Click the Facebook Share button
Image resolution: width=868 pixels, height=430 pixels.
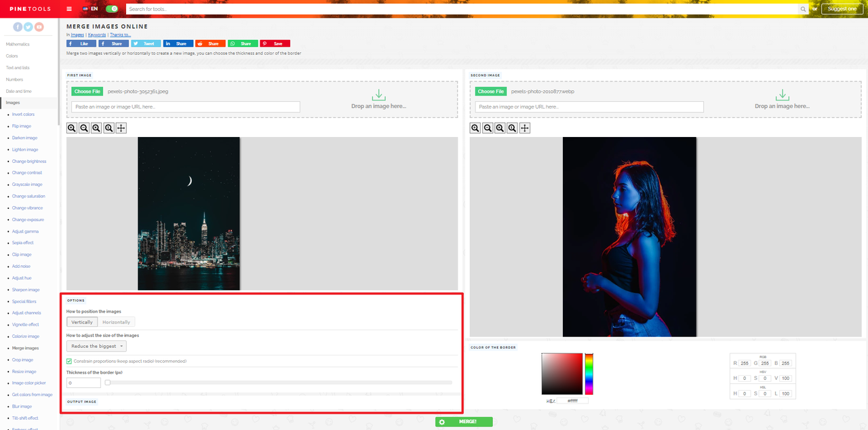pos(114,43)
